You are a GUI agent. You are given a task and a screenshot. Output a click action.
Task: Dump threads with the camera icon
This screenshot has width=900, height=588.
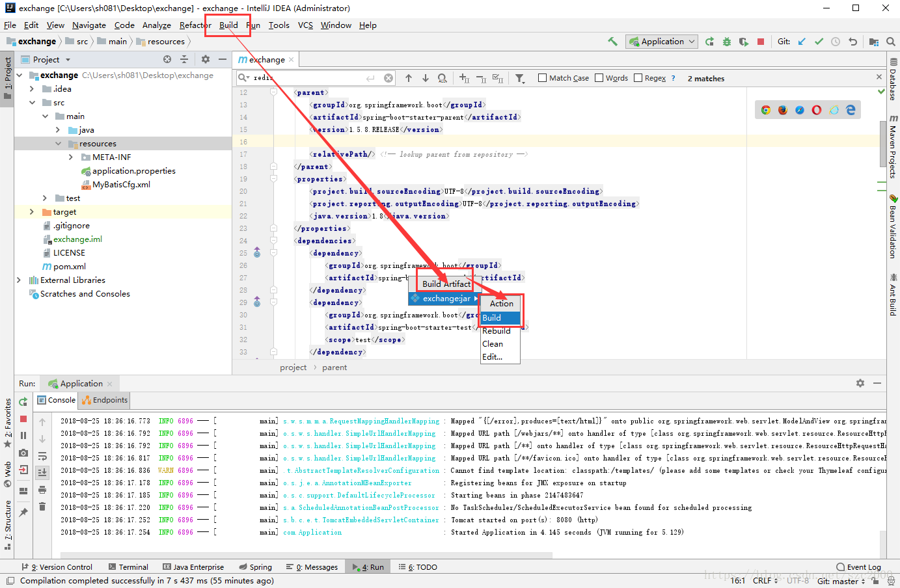[23, 453]
